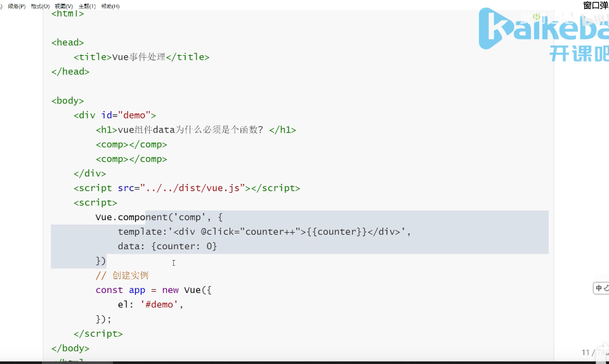Open the 视图(V) menu
The image size is (609, 364).
63,6
